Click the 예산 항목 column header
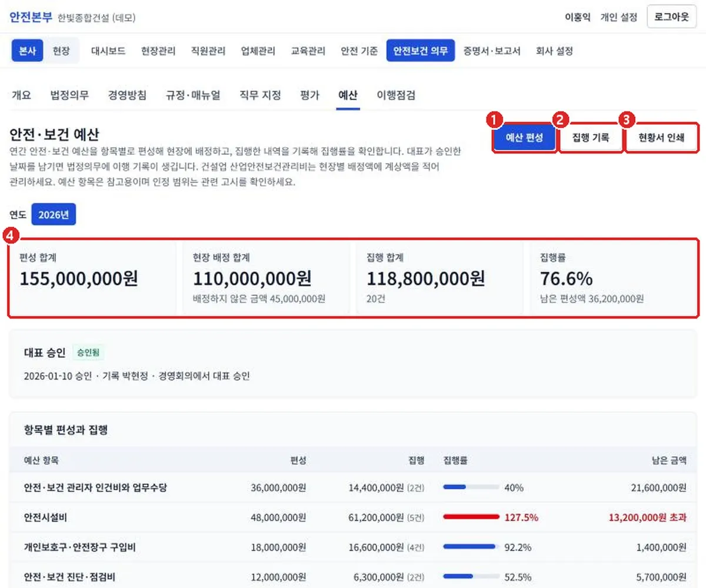This screenshot has width=706, height=588. click(x=41, y=460)
